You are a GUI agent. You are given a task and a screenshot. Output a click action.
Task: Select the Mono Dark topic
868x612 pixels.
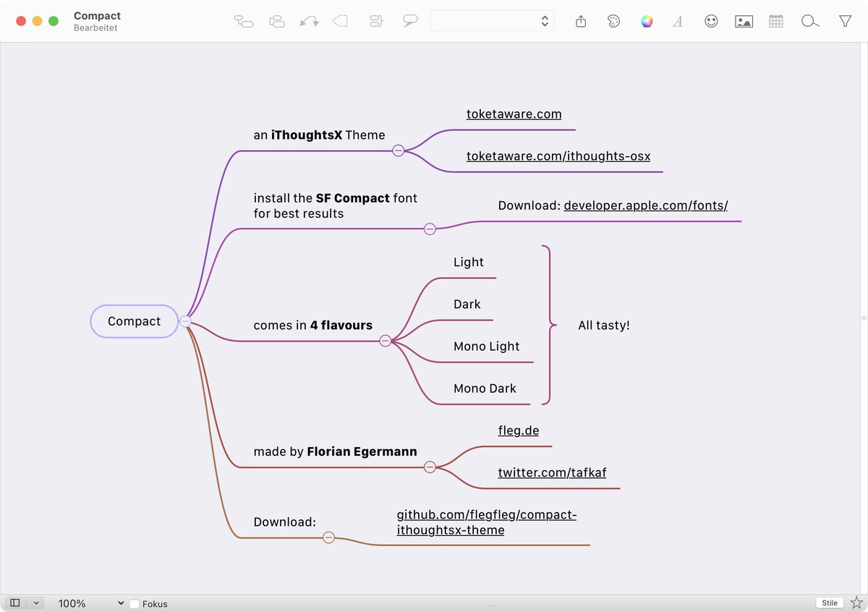pyautogui.click(x=485, y=388)
